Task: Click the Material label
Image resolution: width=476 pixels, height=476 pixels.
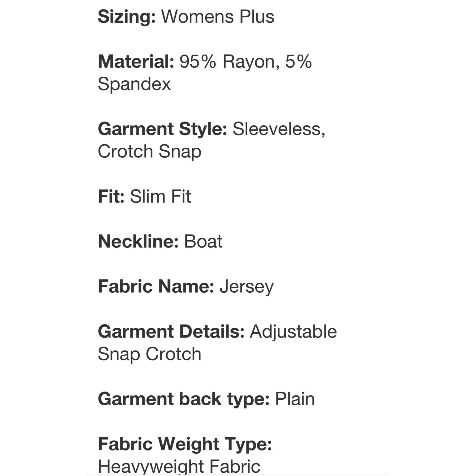Action: pyautogui.click(x=136, y=62)
